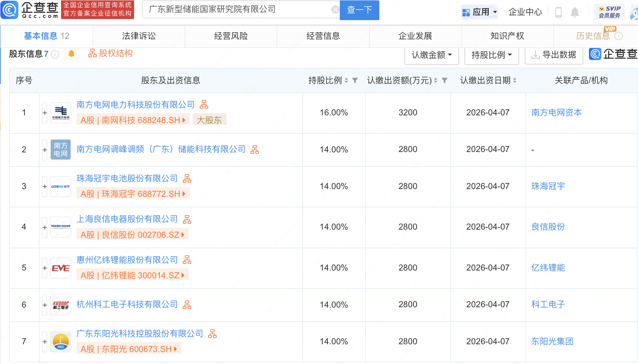Click the notification bell icon in header
638x364 pixels.
coord(574,12)
